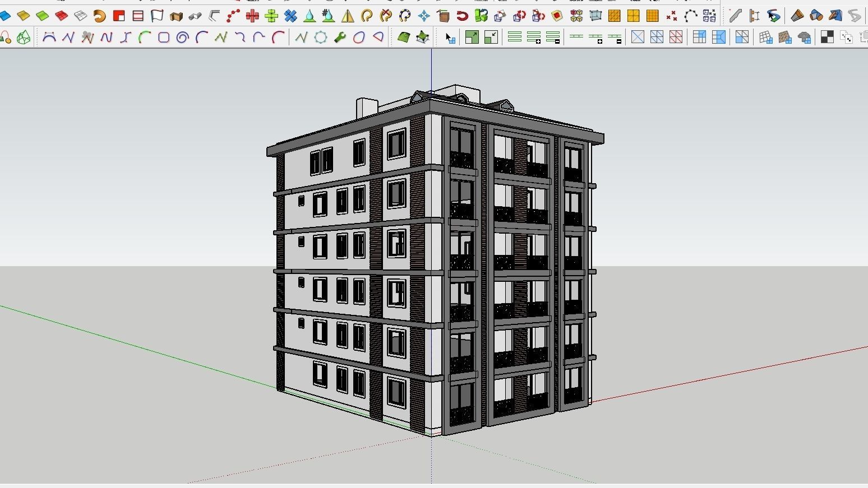Screen dimensions: 868x488
Task: Select the green mesh with black points icon
Action: click(x=423, y=38)
